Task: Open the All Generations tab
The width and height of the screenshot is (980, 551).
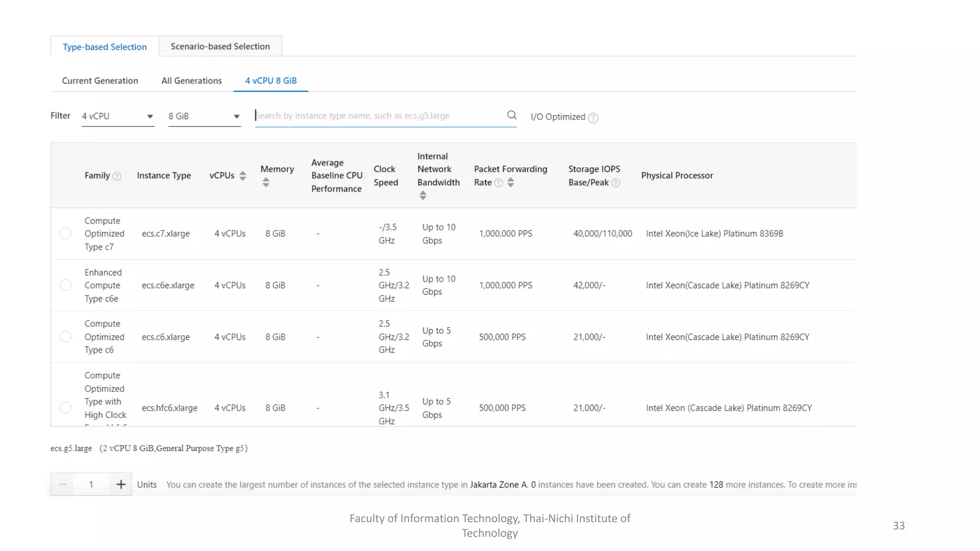Action: pyautogui.click(x=191, y=81)
